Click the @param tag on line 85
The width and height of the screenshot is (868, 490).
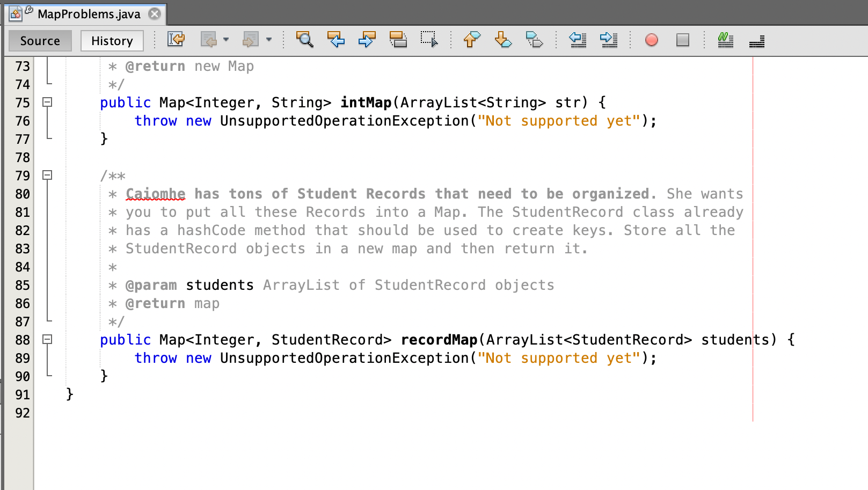pos(151,285)
